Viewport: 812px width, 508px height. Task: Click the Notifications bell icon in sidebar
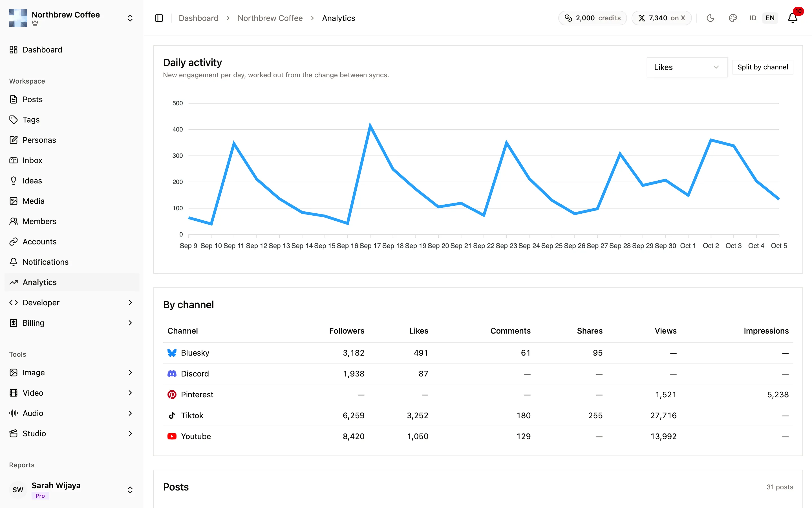pos(14,262)
